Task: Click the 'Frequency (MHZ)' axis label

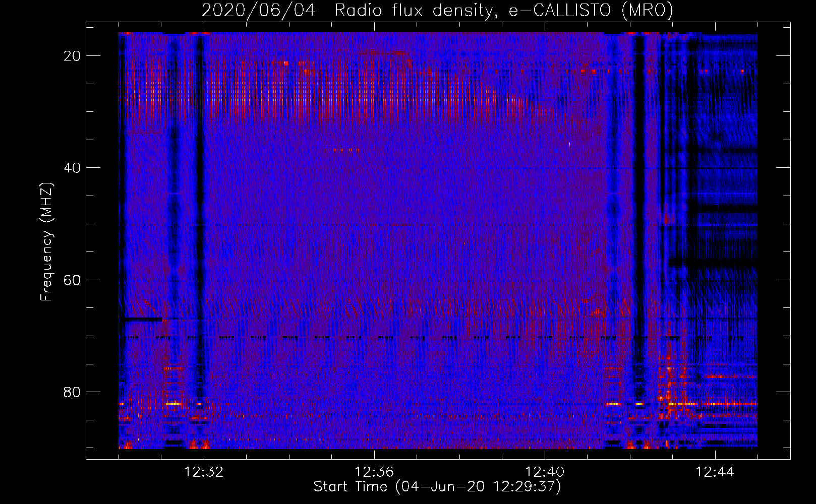Action: (46, 242)
